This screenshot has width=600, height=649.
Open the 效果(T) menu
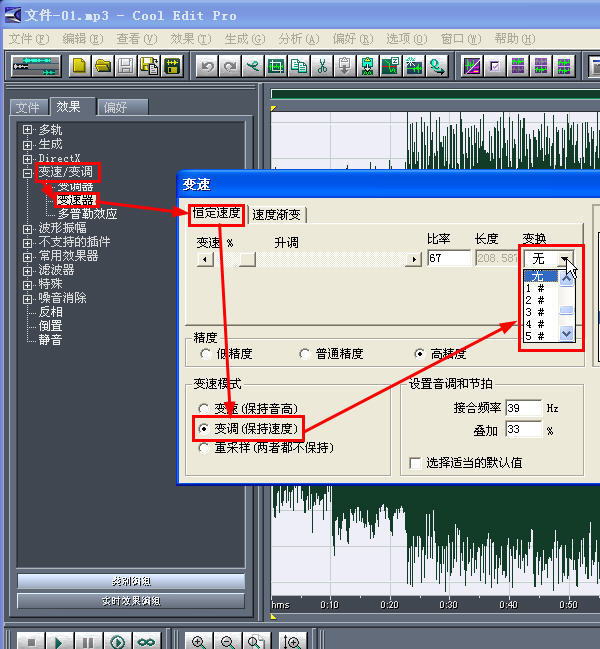[191, 39]
